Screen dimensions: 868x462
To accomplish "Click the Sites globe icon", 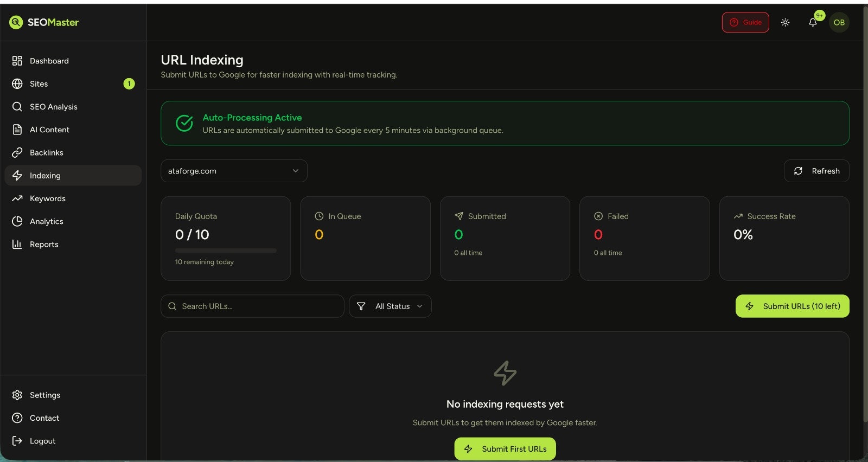I will [x=17, y=84].
